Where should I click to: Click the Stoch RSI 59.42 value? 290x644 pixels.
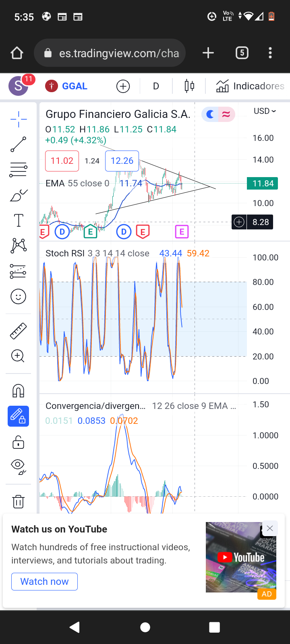198,254
